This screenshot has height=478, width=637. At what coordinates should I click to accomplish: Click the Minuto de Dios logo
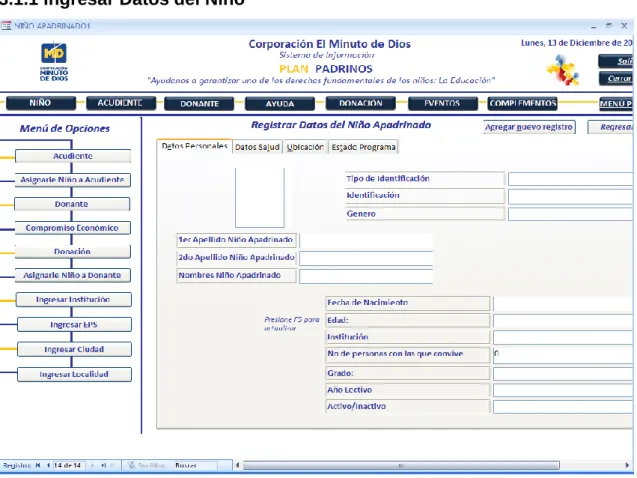click(54, 61)
